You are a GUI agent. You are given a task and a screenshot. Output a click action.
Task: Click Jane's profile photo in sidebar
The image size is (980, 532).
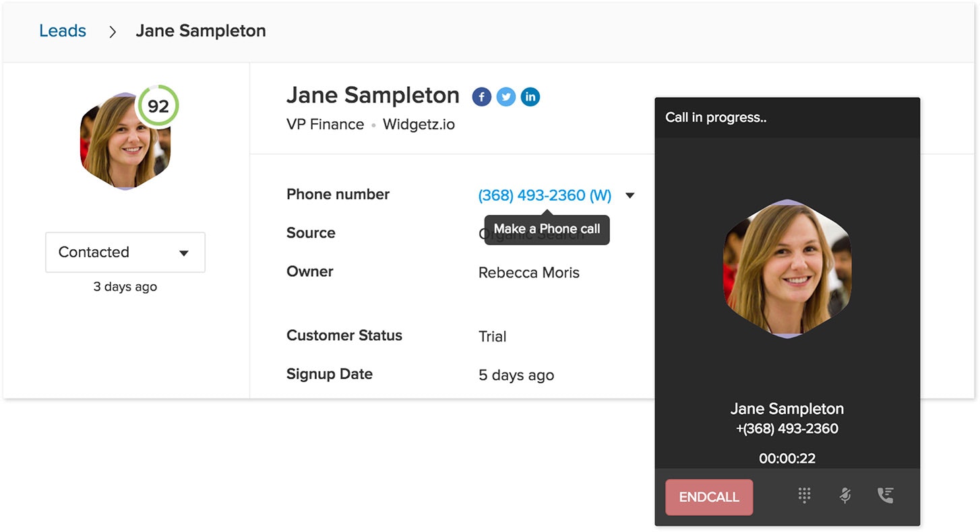[x=121, y=145]
